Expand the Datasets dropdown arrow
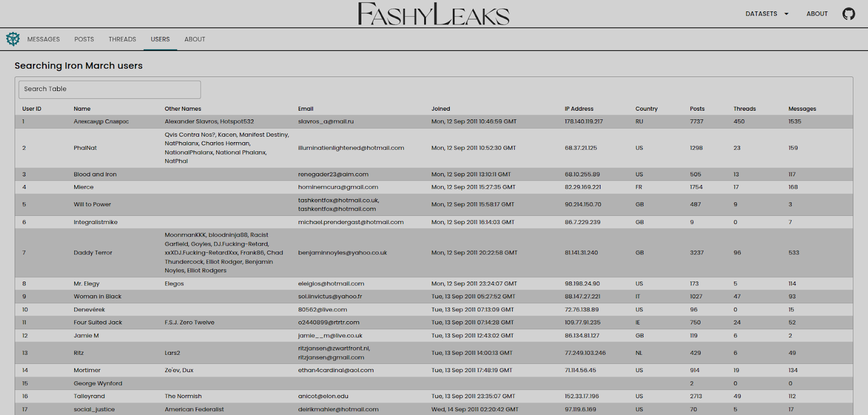The image size is (868, 415). [x=786, y=14]
